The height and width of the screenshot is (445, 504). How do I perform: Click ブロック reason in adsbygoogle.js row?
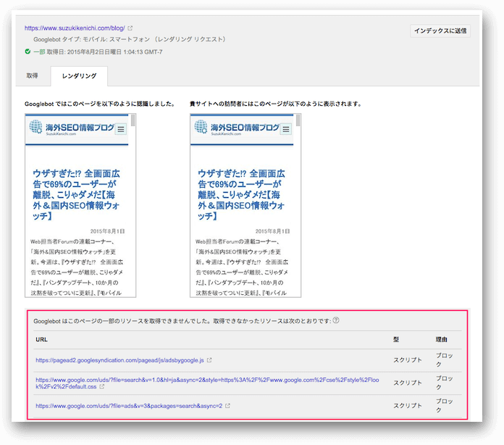pyautogui.click(x=444, y=360)
